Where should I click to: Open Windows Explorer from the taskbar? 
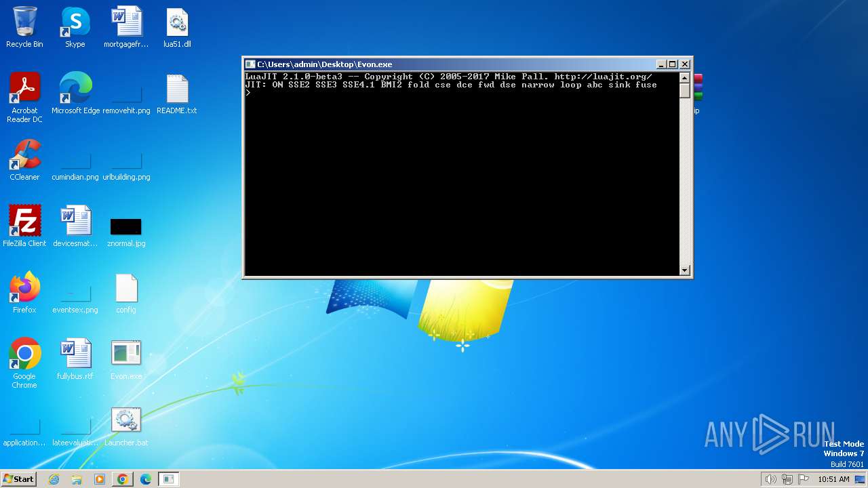click(x=77, y=479)
